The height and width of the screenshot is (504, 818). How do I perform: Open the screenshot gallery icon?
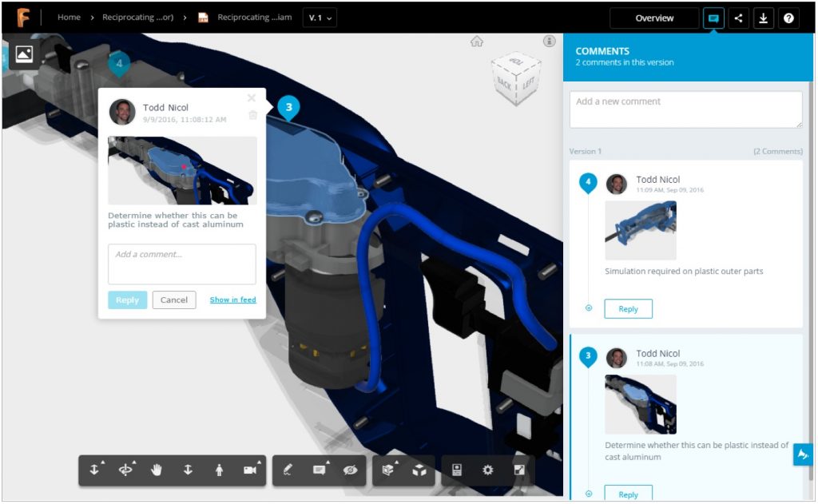[24, 54]
